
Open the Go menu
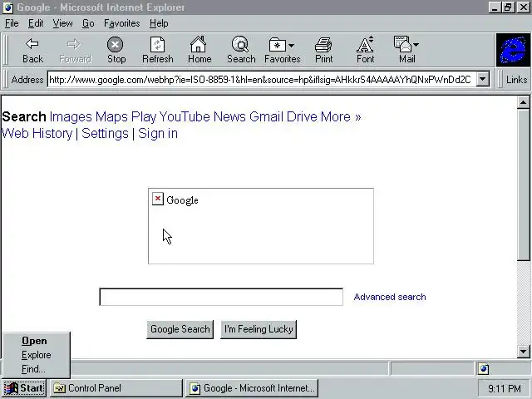[x=88, y=23]
